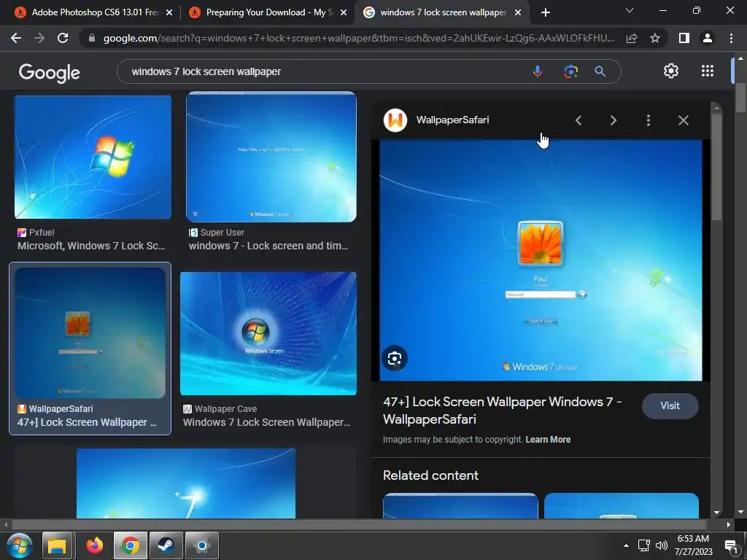
Task: Click the Microsoft, Windows 7 Lock Sc... caption
Action: point(91,246)
